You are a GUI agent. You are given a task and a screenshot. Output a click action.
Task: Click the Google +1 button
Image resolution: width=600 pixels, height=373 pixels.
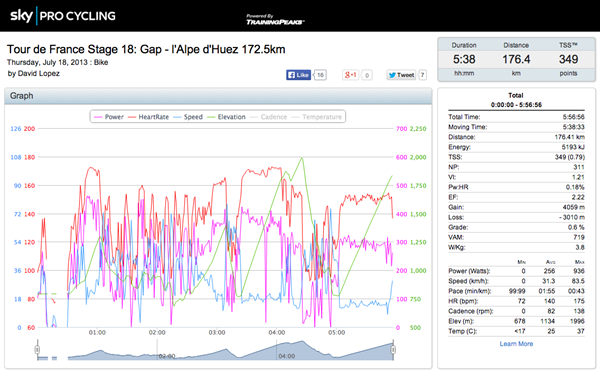point(351,75)
